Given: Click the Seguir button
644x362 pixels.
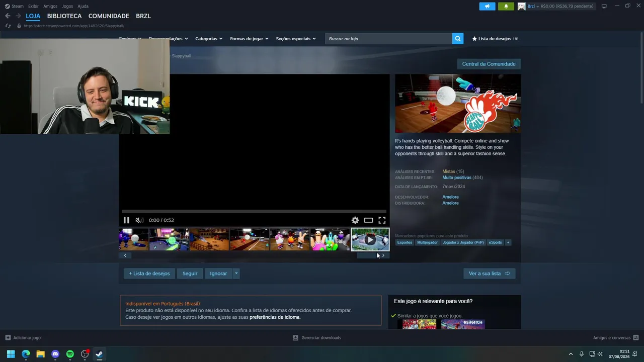Looking at the screenshot, I should point(190,274).
